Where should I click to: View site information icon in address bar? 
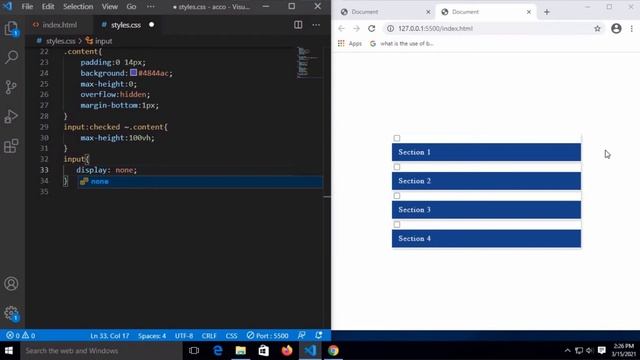pos(390,29)
